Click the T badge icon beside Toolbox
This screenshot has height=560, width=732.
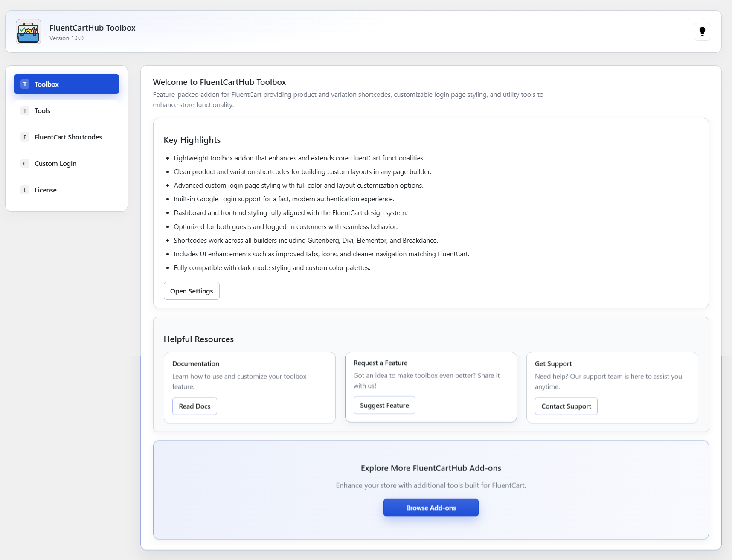[25, 84]
